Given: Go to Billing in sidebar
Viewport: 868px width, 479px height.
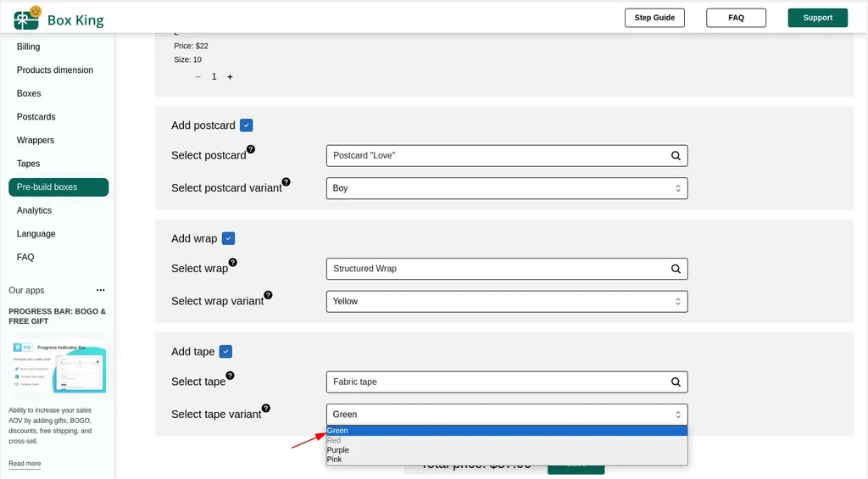Looking at the screenshot, I should click(28, 47).
